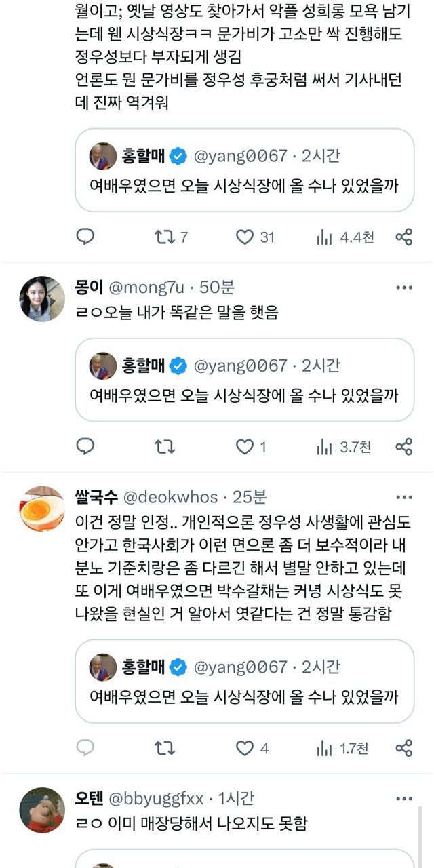Like the tweet showing 31 likes

click(x=244, y=237)
